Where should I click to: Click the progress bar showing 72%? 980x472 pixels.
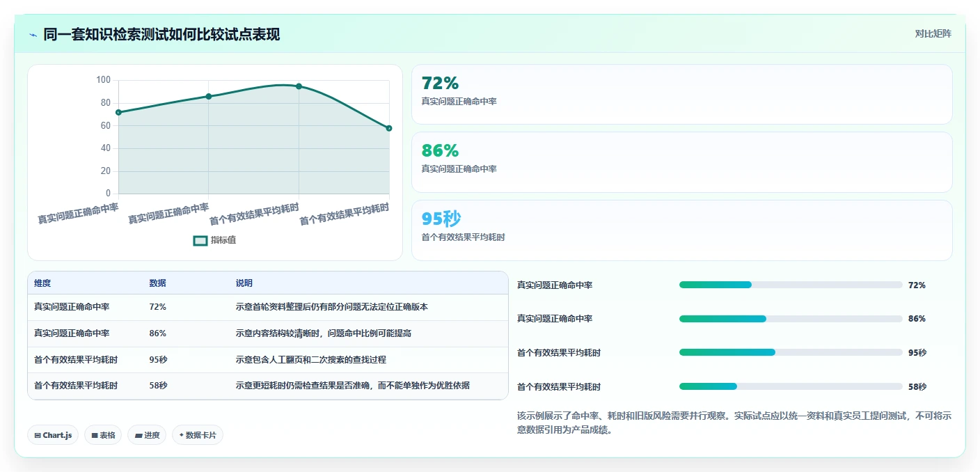[x=791, y=285]
